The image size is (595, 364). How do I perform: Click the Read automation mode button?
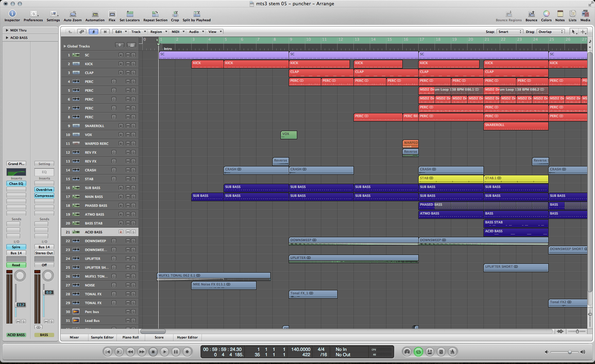(16, 265)
